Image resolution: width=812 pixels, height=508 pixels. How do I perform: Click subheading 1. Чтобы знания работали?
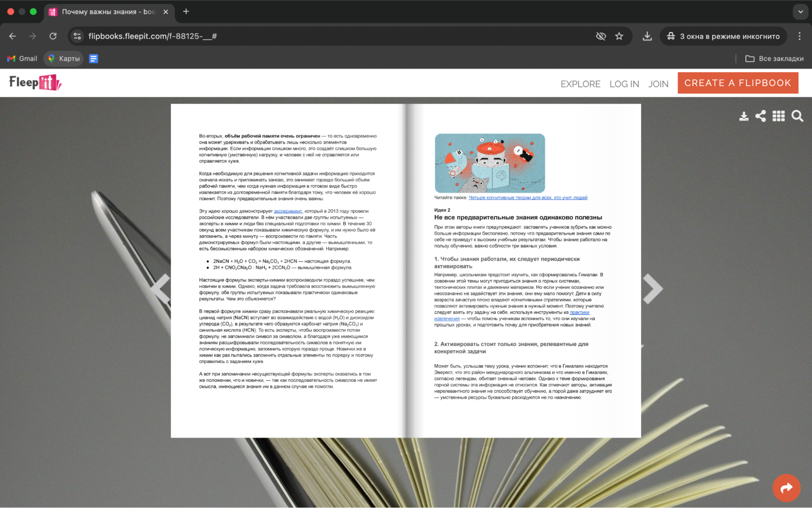point(507,263)
